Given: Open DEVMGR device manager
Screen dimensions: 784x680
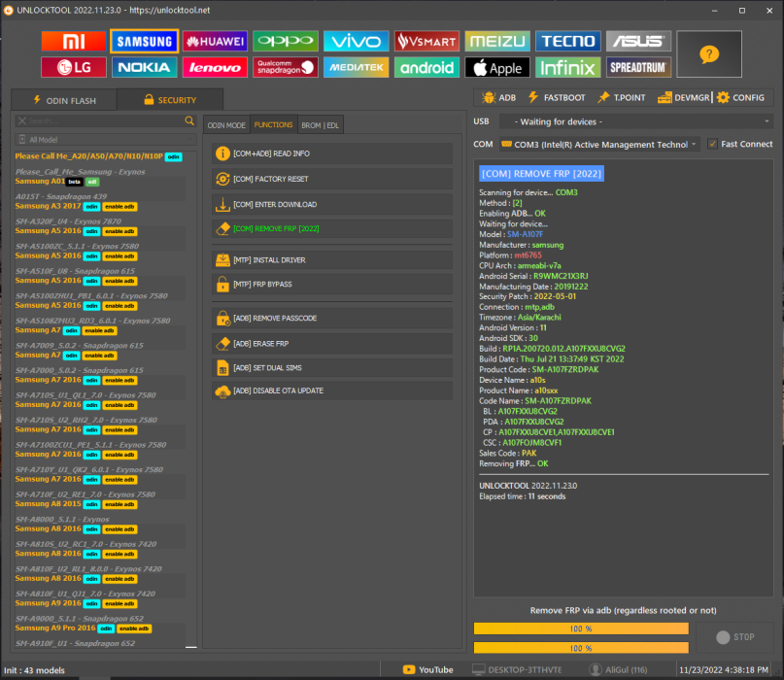Looking at the screenshot, I should pyautogui.click(x=684, y=97).
